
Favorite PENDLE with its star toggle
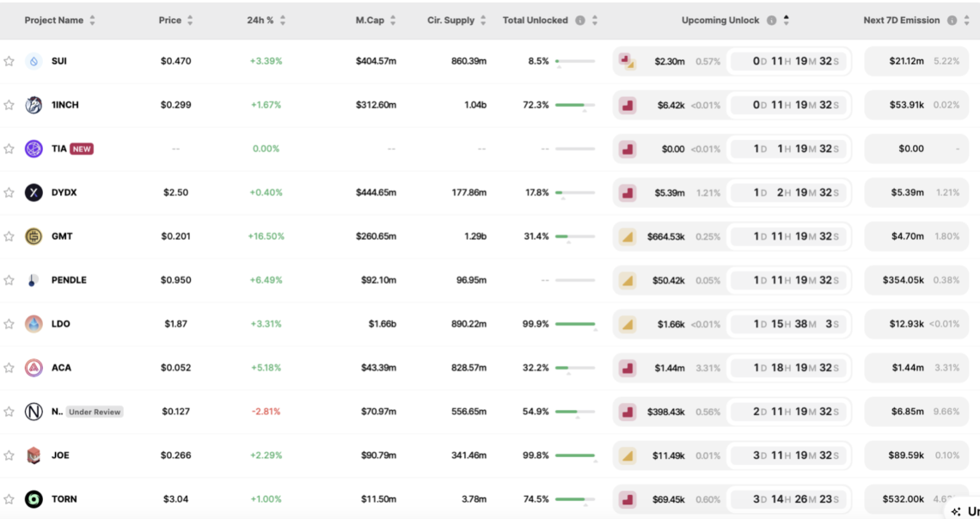pyautogui.click(x=9, y=280)
